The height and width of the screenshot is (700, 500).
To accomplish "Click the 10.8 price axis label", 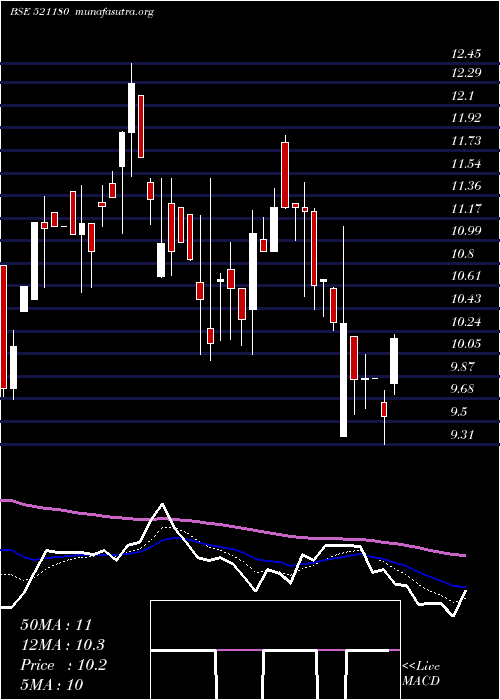I will pyautogui.click(x=463, y=254).
